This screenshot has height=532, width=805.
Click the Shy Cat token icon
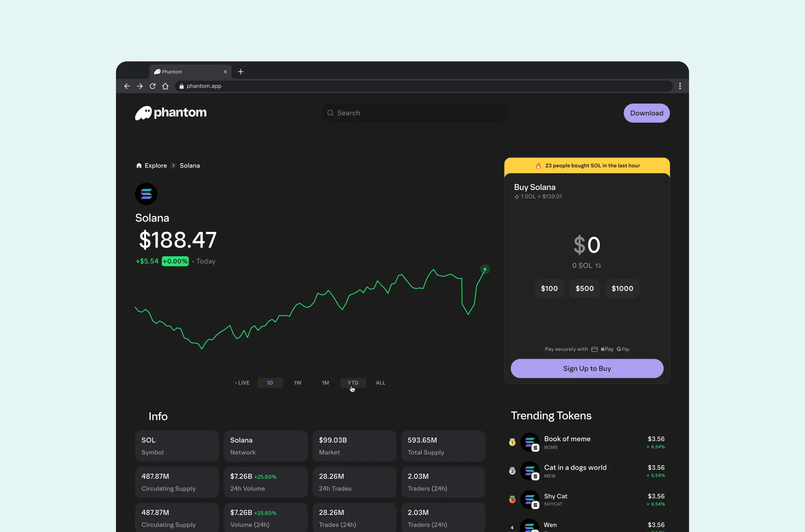click(x=530, y=500)
